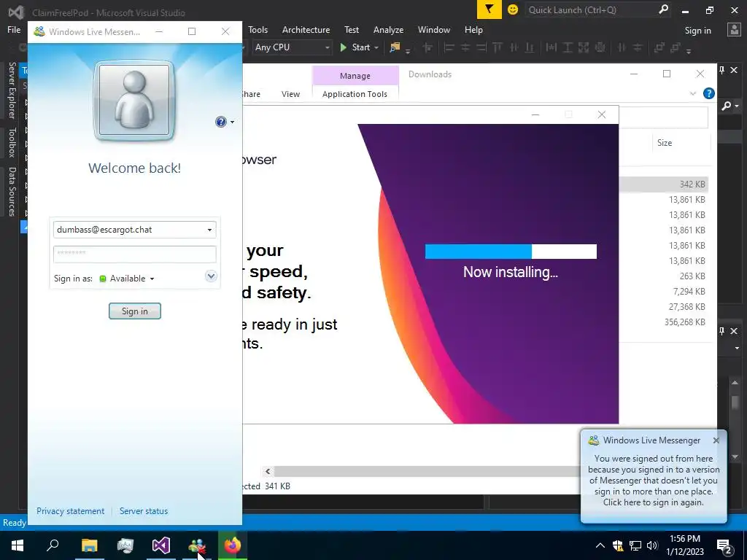
Task: Open the Windows Start menu
Action: click(x=18, y=545)
